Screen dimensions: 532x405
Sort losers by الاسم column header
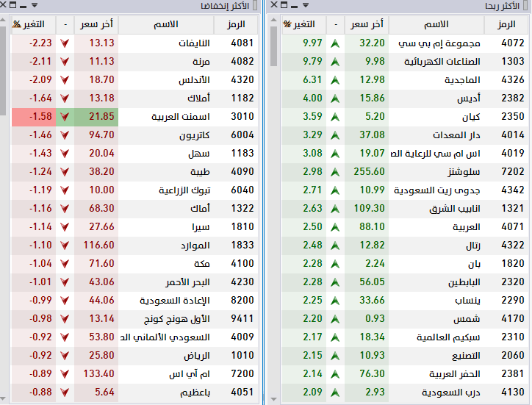click(166, 24)
